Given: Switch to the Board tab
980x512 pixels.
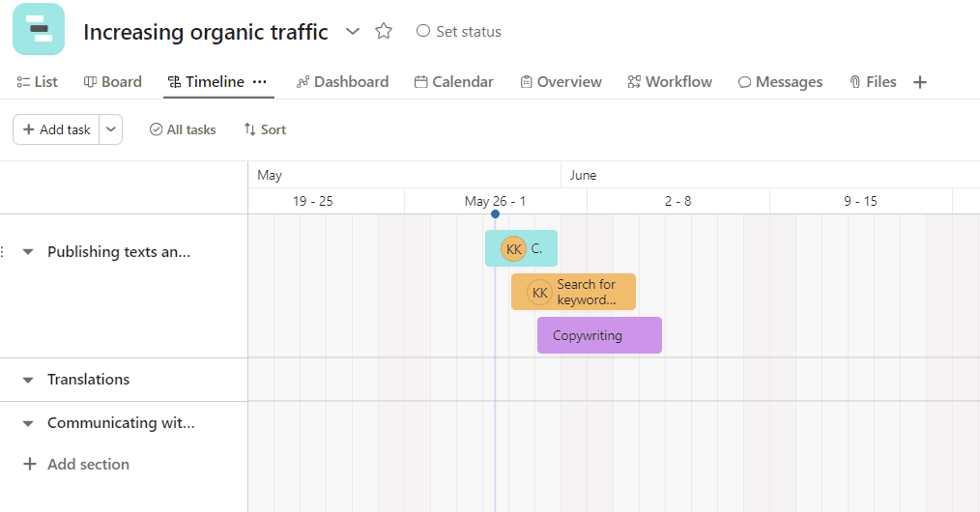Looking at the screenshot, I should (x=113, y=82).
